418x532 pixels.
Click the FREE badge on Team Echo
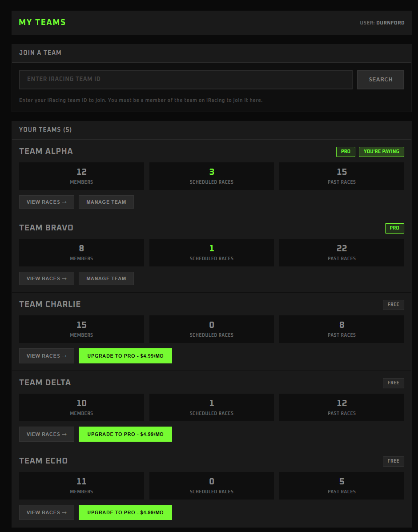tap(393, 461)
